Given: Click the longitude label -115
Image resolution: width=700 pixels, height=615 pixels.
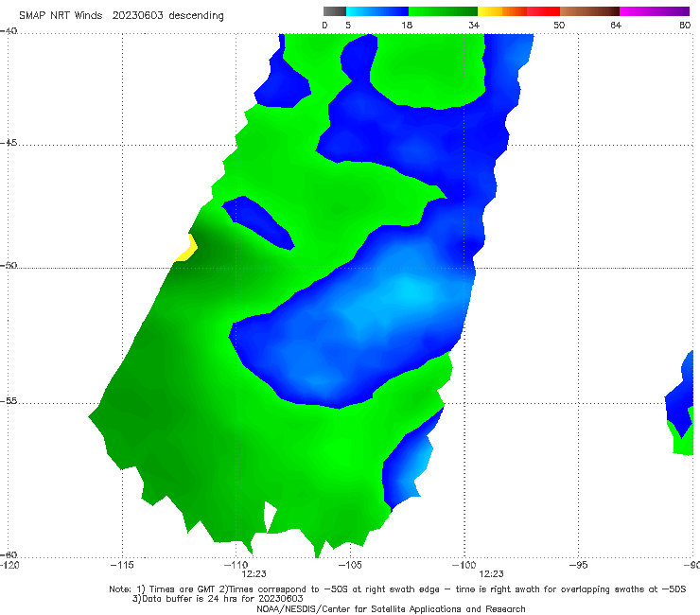Looking at the screenshot, I should pos(122,565).
